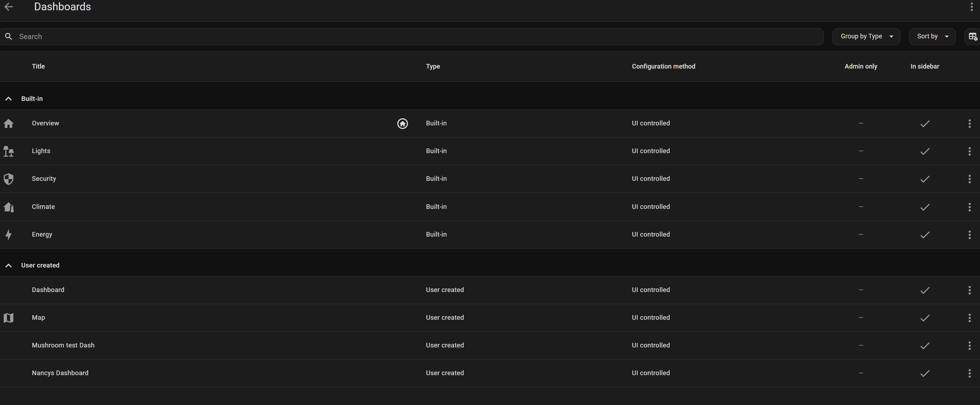Viewport: 980px width, 405px height.
Task: Click the Security shield icon
Action: click(x=9, y=179)
